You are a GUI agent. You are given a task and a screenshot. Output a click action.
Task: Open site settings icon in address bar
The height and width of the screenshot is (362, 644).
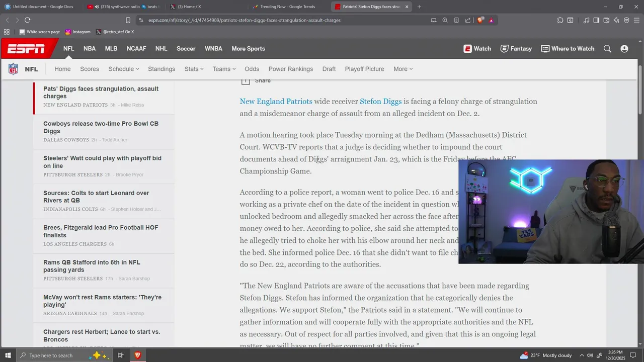click(141, 20)
